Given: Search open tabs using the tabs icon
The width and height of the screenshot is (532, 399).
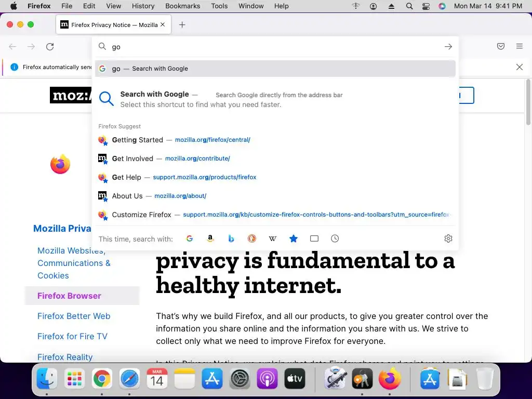Looking at the screenshot, I should 314,238.
